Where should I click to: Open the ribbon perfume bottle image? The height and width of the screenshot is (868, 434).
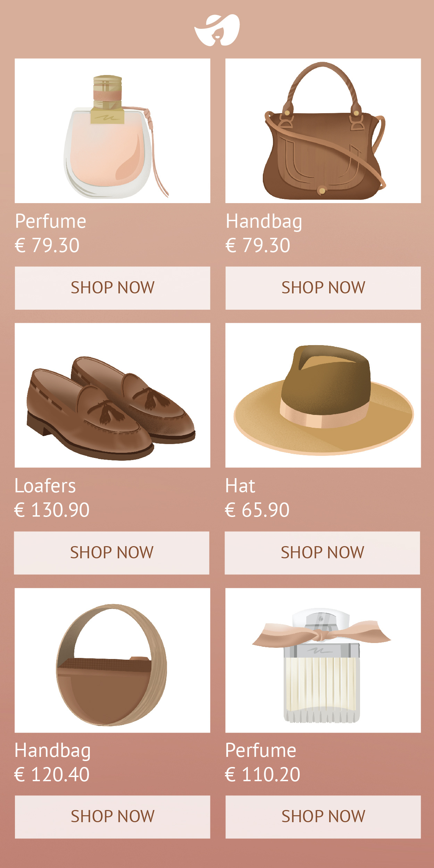pyautogui.click(x=323, y=660)
